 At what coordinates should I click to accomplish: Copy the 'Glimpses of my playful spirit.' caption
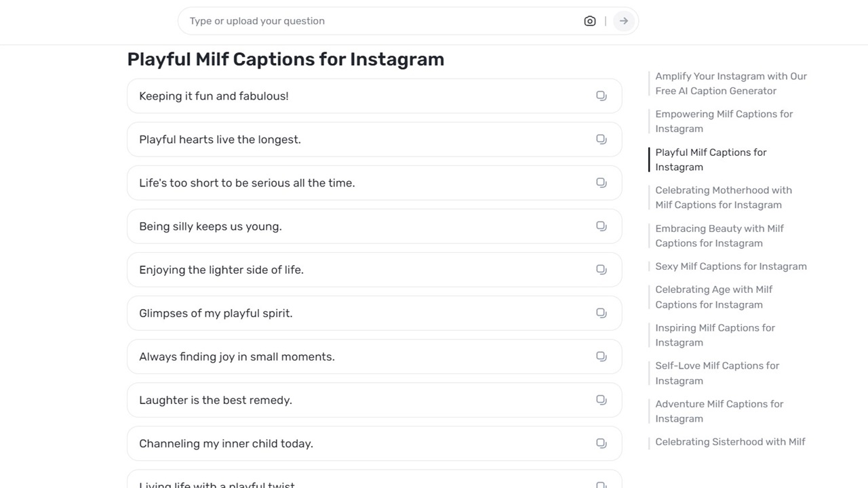(601, 312)
